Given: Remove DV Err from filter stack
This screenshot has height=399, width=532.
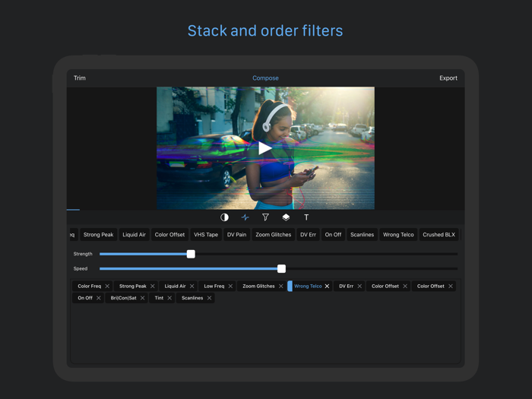Looking at the screenshot, I should pos(359,287).
